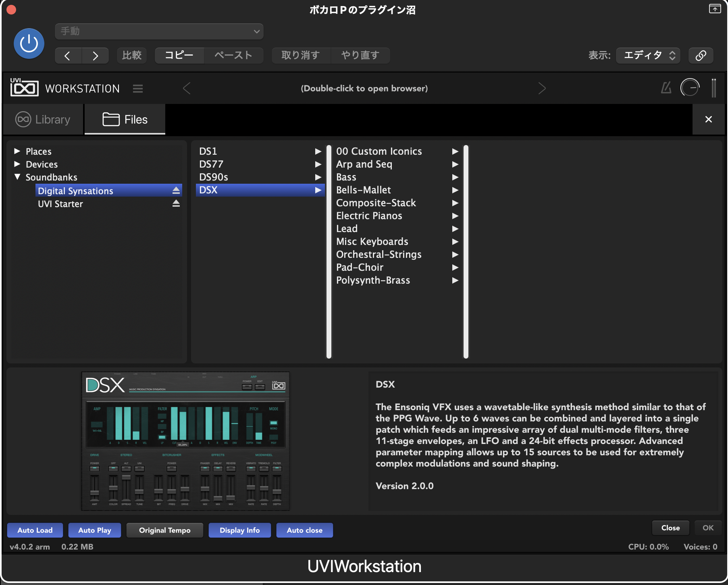
Task: Click the コピー copy button
Action: (x=179, y=55)
